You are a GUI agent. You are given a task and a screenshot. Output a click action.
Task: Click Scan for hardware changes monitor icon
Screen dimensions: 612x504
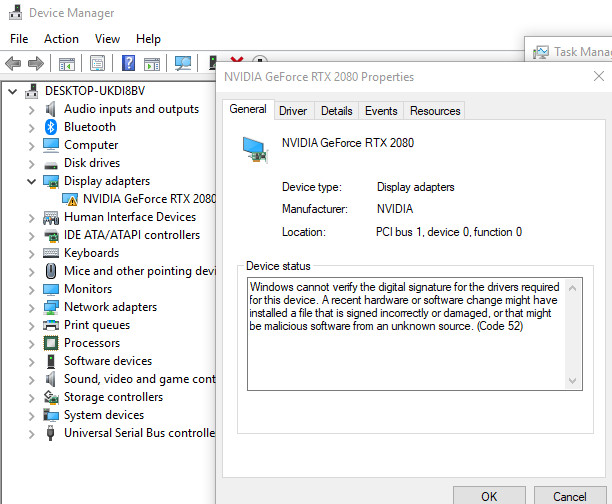pyautogui.click(x=183, y=63)
